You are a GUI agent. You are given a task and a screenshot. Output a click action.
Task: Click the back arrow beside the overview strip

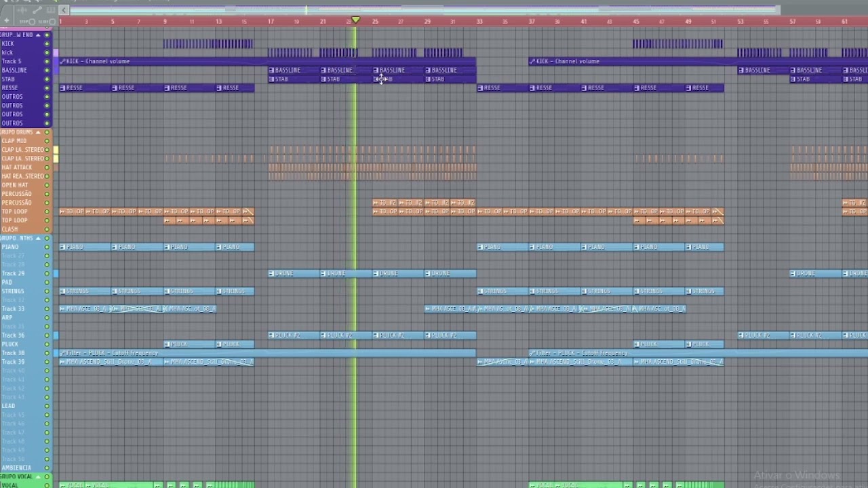pyautogui.click(x=64, y=10)
